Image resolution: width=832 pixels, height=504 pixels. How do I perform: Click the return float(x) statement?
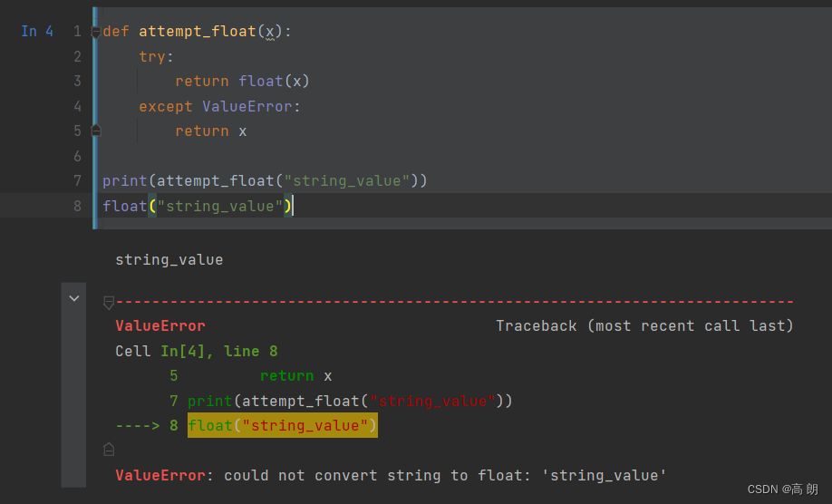(x=242, y=82)
